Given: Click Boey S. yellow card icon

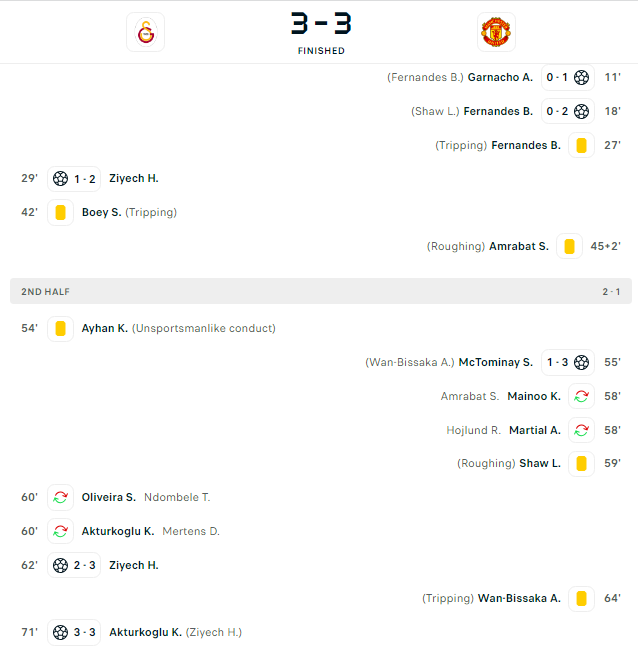Looking at the screenshot, I should [x=60, y=212].
